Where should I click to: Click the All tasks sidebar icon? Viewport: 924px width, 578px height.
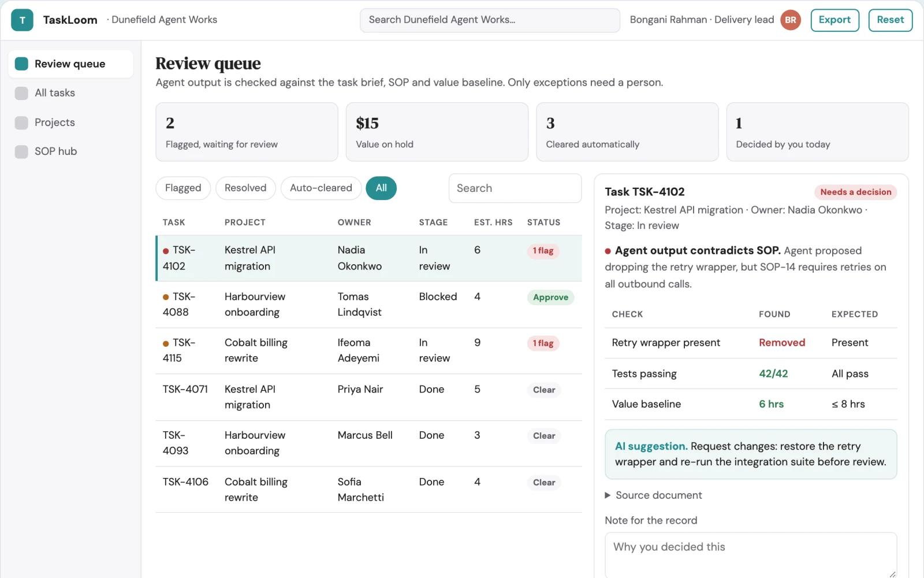coord(21,93)
